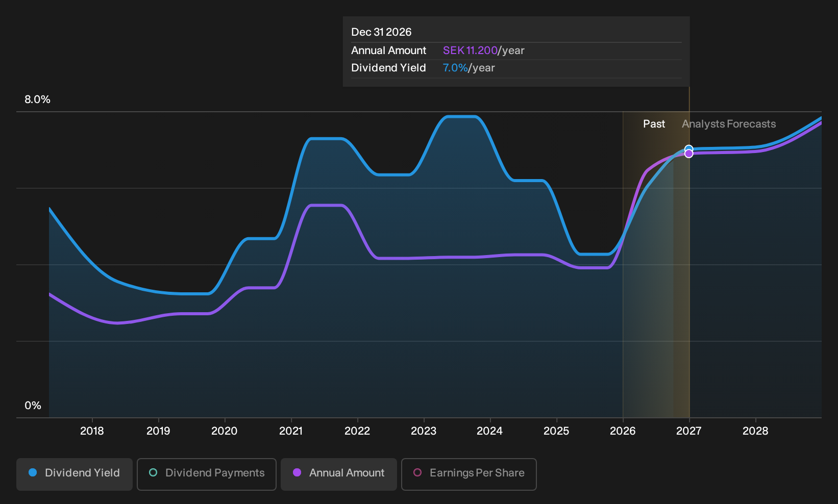Toggle the Annual Amount legend button
The image size is (838, 504).
coord(339,474)
